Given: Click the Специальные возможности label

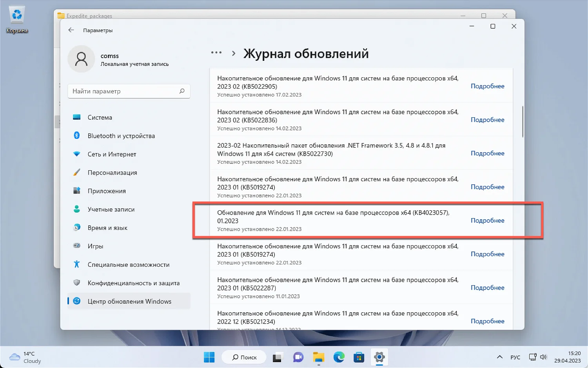Looking at the screenshot, I should click(129, 265).
